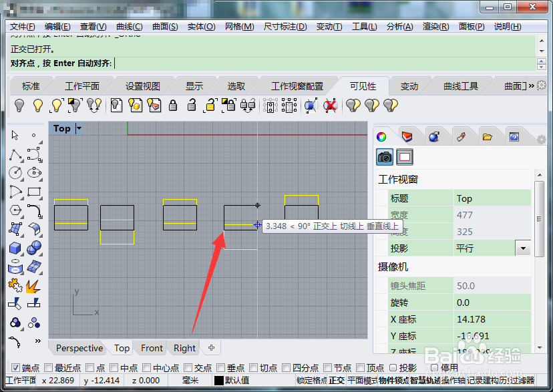Click the dark bulb Hide Objects icon
Image resolution: width=553 pixels, height=392 pixels.
coord(19,105)
